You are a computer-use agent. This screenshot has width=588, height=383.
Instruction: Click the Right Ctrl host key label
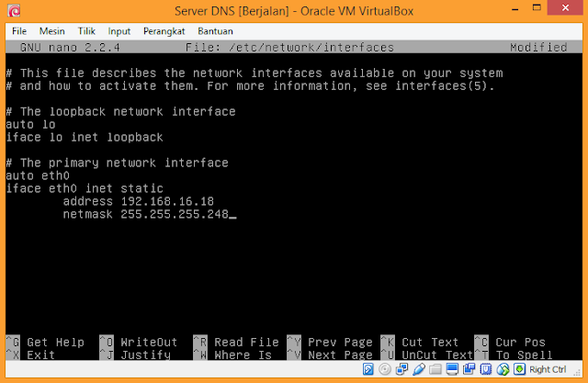pyautogui.click(x=548, y=369)
